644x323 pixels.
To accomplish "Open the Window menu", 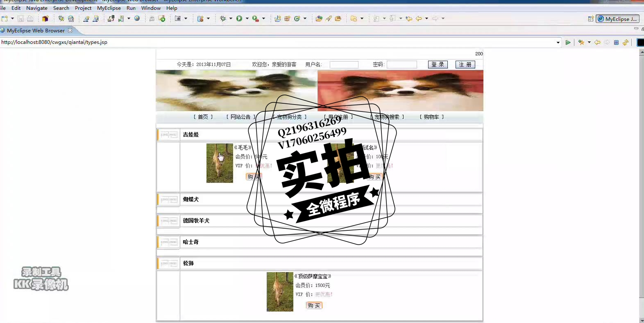I will click(x=151, y=8).
